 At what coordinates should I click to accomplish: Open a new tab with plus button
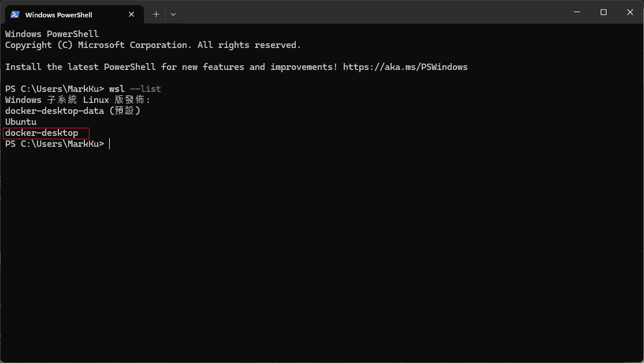(x=156, y=14)
